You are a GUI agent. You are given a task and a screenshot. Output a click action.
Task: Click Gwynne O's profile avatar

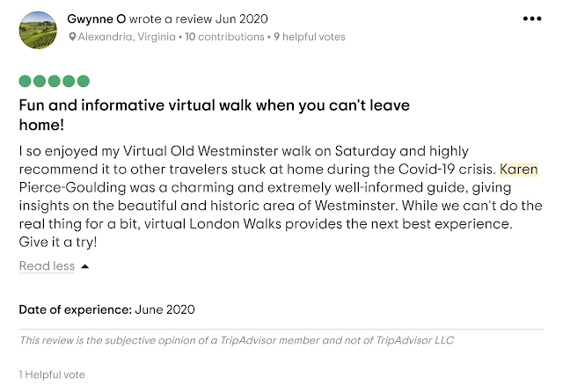(38, 30)
